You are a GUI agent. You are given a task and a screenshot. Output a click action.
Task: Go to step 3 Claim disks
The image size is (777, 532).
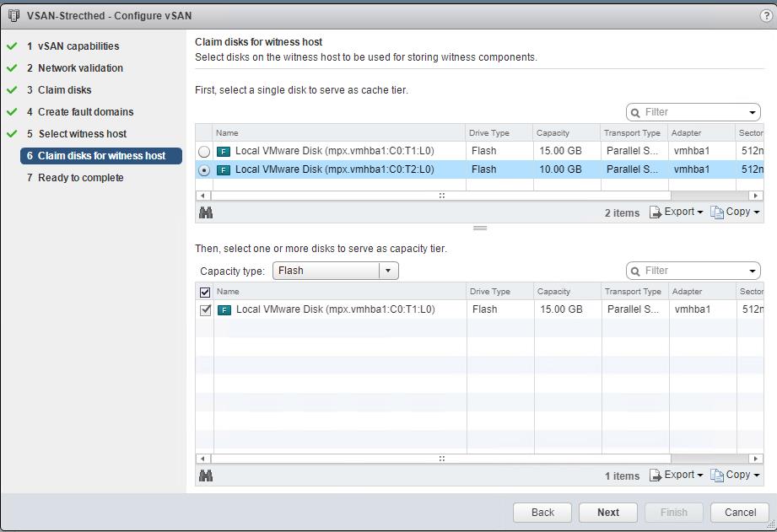pyautogui.click(x=59, y=89)
